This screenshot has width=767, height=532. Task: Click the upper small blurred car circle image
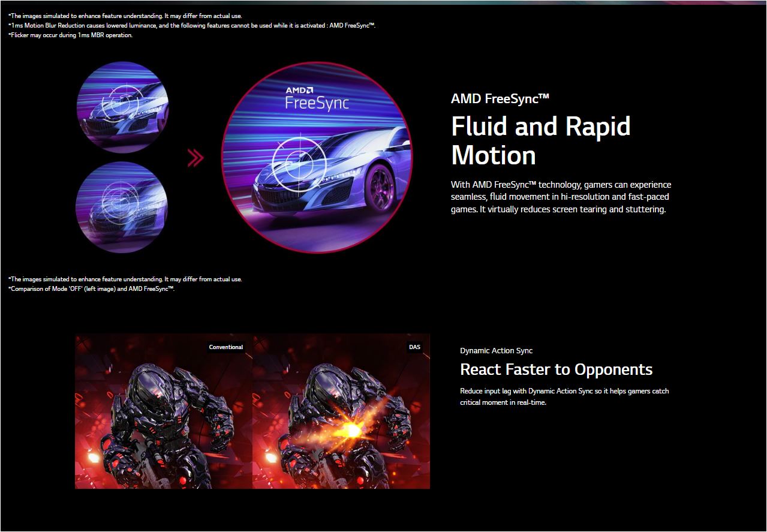[122, 107]
